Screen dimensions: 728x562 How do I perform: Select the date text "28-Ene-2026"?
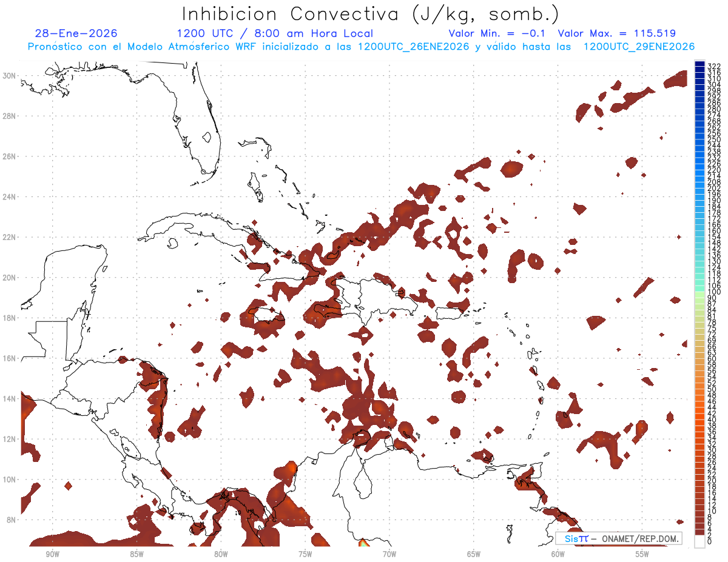click(x=76, y=33)
